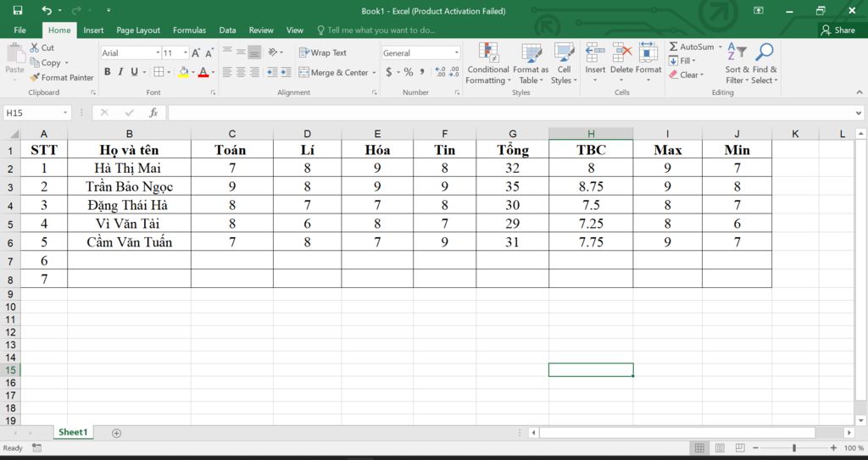Open the font name dropdown showing Arial

[157, 53]
